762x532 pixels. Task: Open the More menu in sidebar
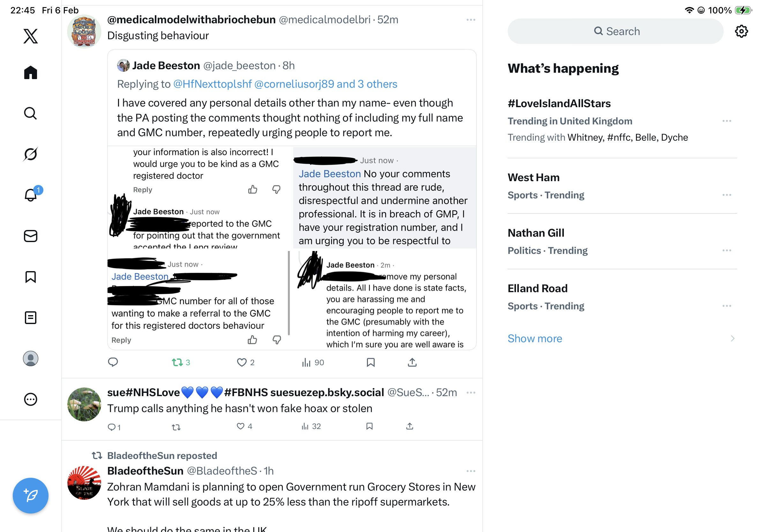click(31, 399)
